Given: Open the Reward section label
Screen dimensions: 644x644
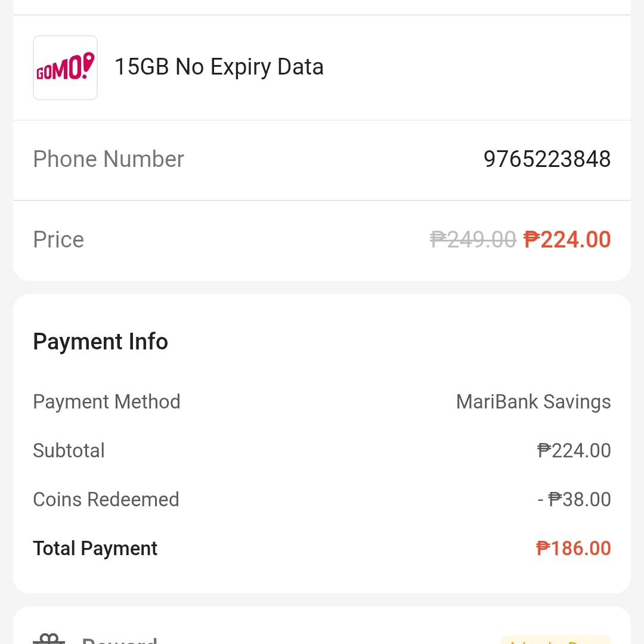Looking at the screenshot, I should click(119, 640).
